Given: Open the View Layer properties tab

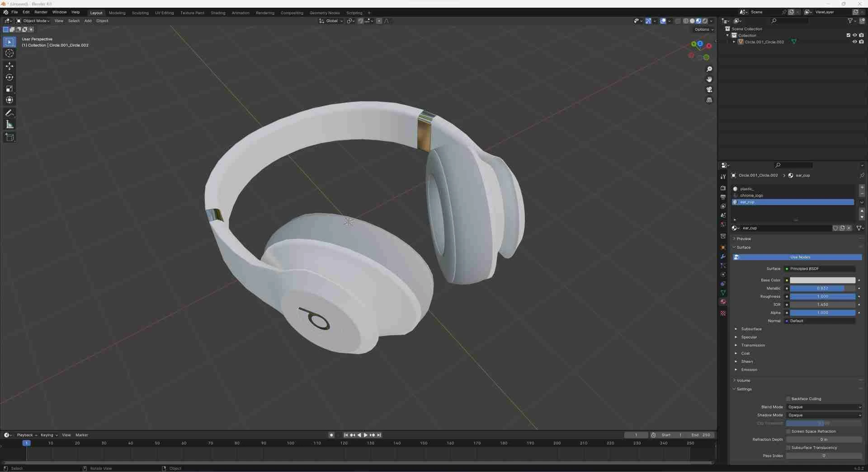Looking at the screenshot, I should (723, 206).
